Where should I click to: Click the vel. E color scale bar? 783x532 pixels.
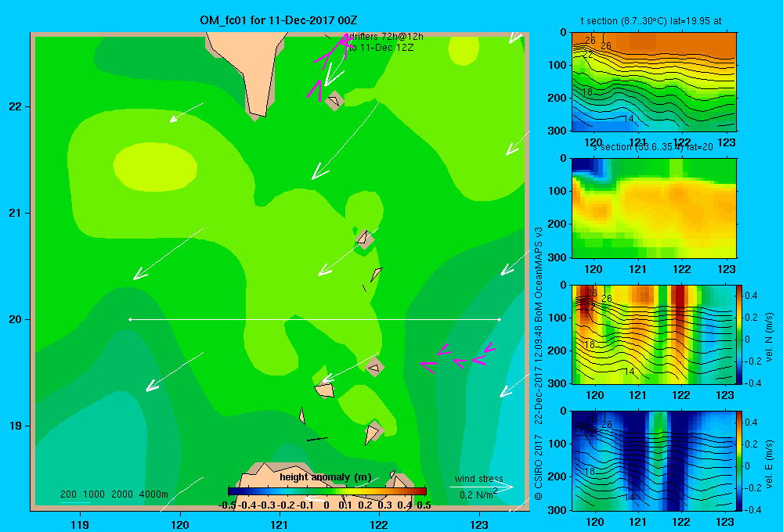pyautogui.click(x=739, y=461)
